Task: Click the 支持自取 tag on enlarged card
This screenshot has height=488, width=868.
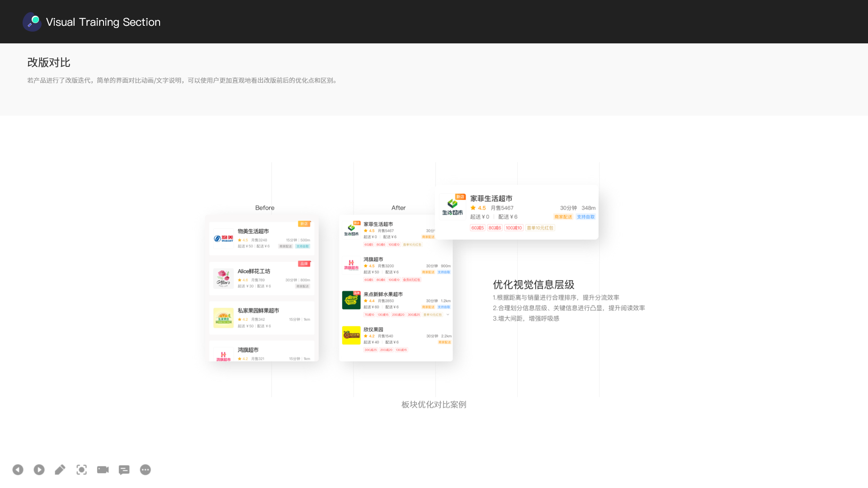Action: point(586,217)
